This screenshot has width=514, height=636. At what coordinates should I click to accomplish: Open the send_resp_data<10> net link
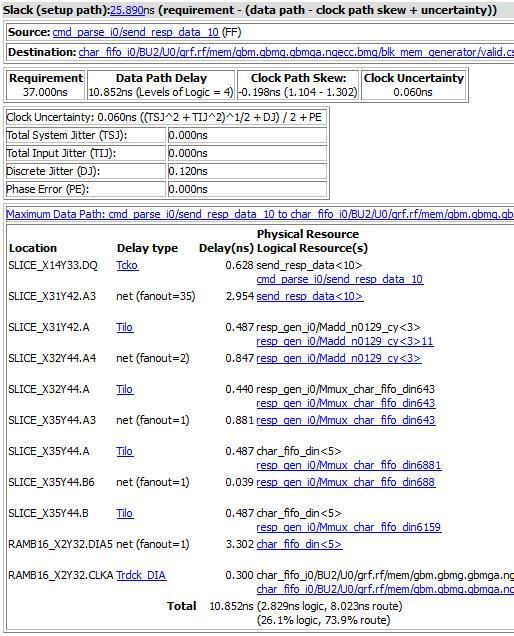point(310,297)
